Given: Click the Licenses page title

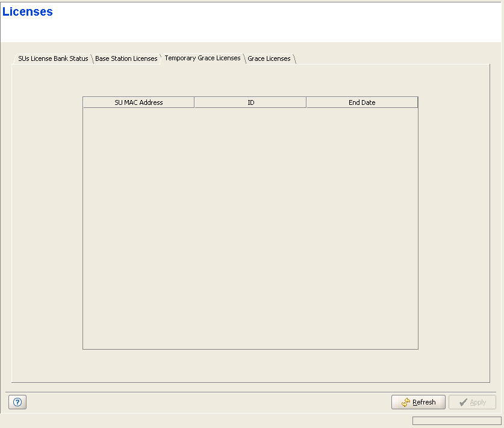Looking at the screenshot, I should point(28,11).
